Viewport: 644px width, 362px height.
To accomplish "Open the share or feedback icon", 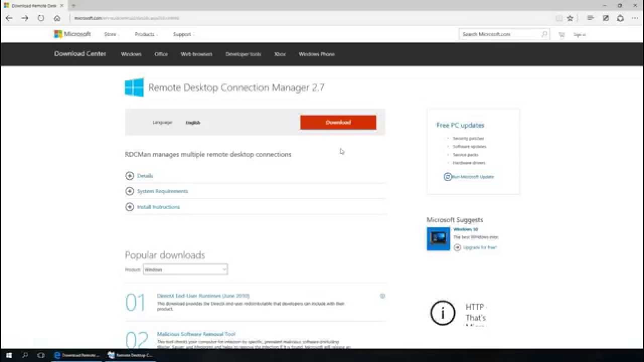I will coord(620,18).
